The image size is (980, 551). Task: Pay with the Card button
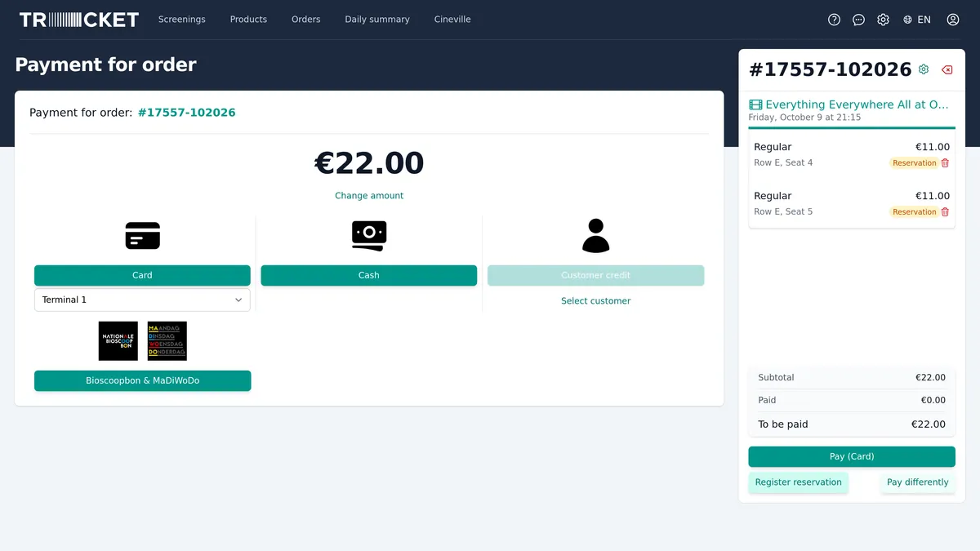[142, 275]
